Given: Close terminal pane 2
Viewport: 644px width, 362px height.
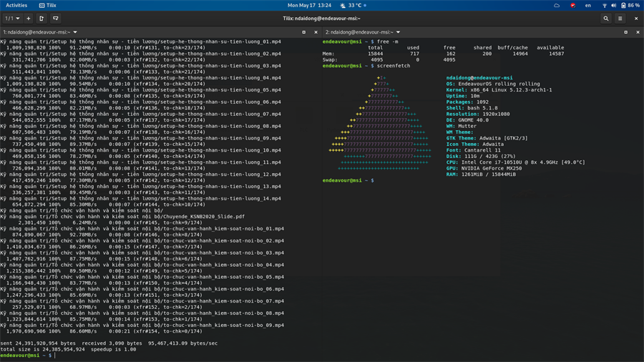Looking at the screenshot, I should pos(638,32).
